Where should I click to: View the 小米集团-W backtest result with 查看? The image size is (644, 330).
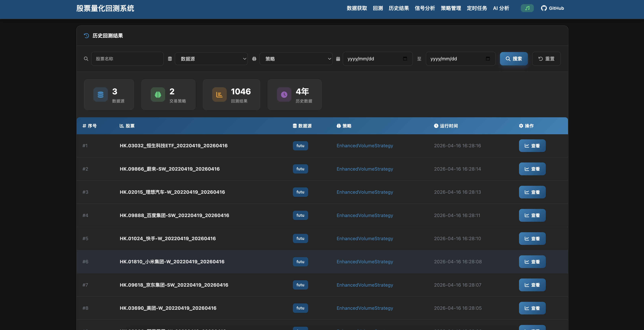click(532, 262)
